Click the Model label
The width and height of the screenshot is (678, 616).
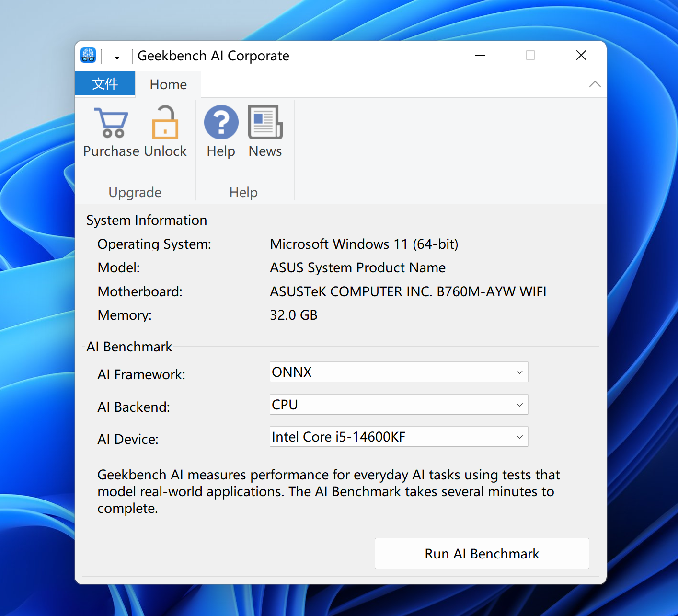(119, 267)
